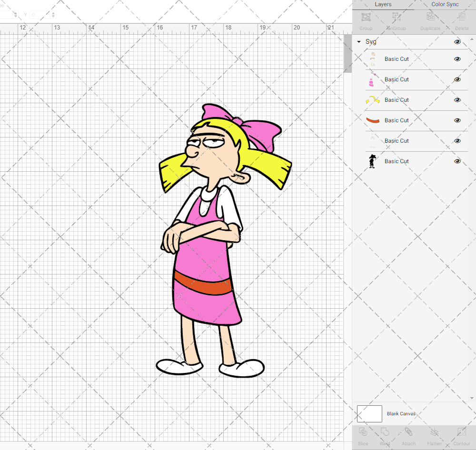Select the Flatten tool

pyautogui.click(x=435, y=432)
